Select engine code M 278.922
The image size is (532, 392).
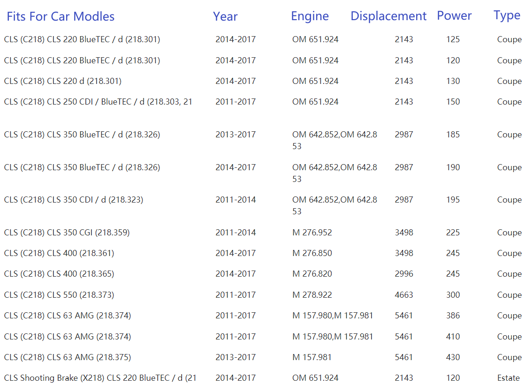click(312, 295)
